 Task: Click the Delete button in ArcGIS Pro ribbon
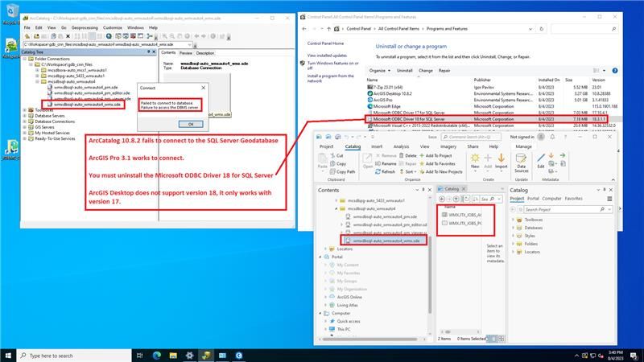[407, 155]
